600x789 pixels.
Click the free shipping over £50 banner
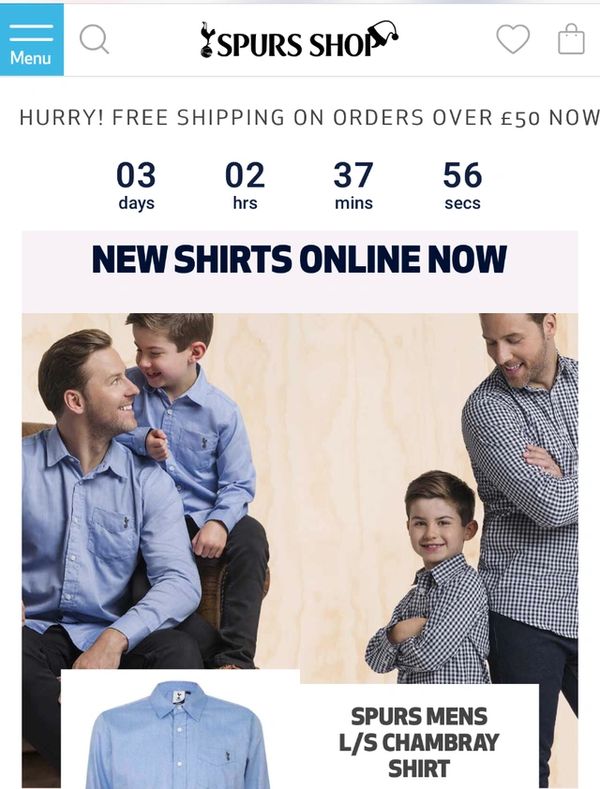coord(309,118)
